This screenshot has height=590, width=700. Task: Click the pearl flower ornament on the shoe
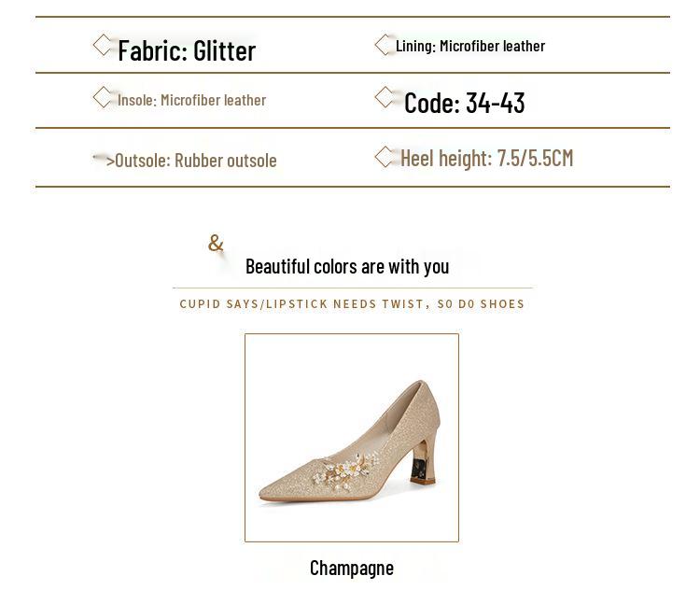(x=352, y=468)
